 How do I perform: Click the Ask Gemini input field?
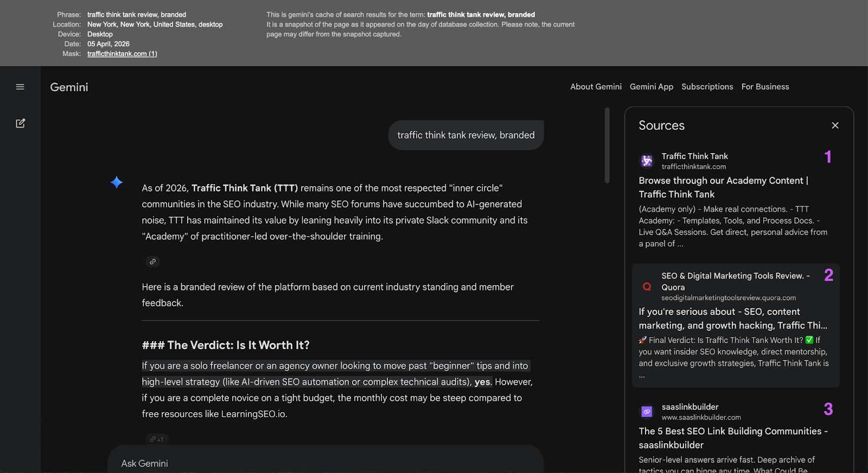[325, 463]
